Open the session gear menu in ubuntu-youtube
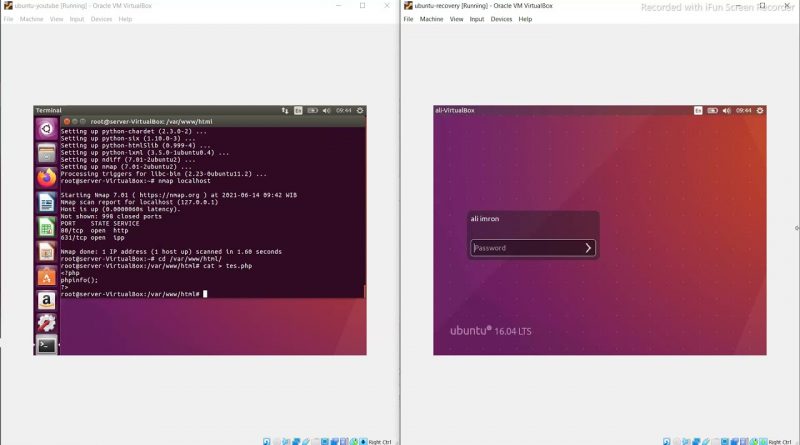Image resolution: width=800 pixels, height=445 pixels. 360,110
